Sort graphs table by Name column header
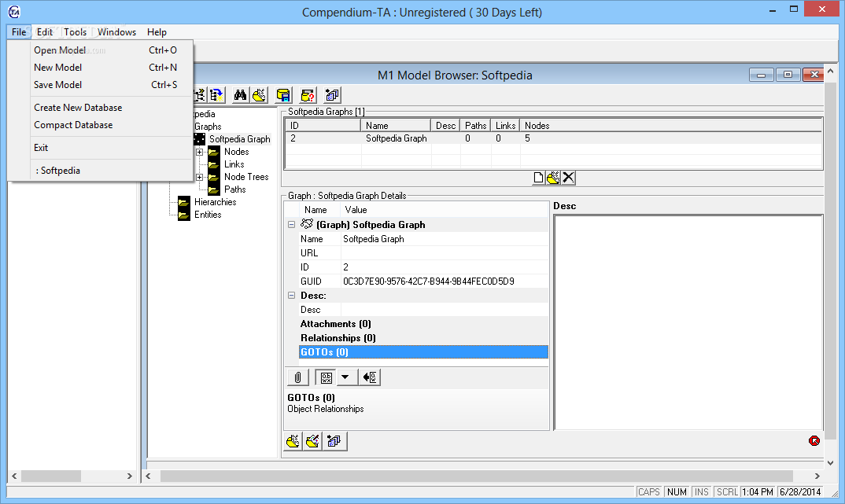 (396, 126)
